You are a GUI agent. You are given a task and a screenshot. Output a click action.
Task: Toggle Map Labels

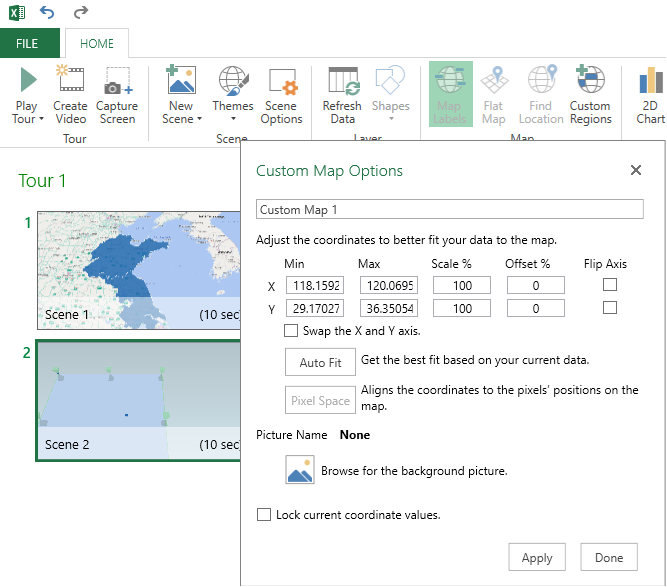[450, 94]
